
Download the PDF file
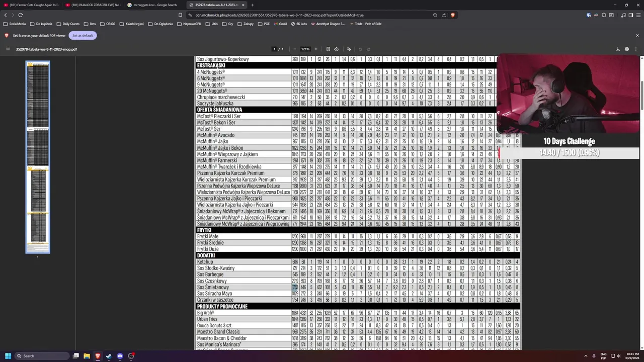pos(618,49)
